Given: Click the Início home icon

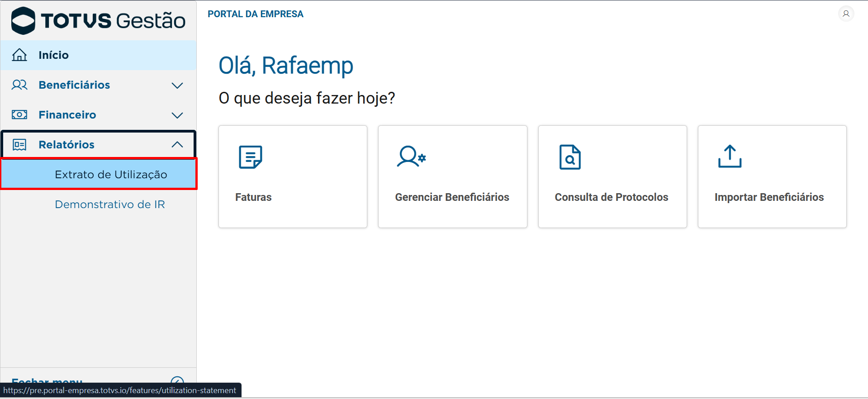Looking at the screenshot, I should pyautogui.click(x=19, y=55).
